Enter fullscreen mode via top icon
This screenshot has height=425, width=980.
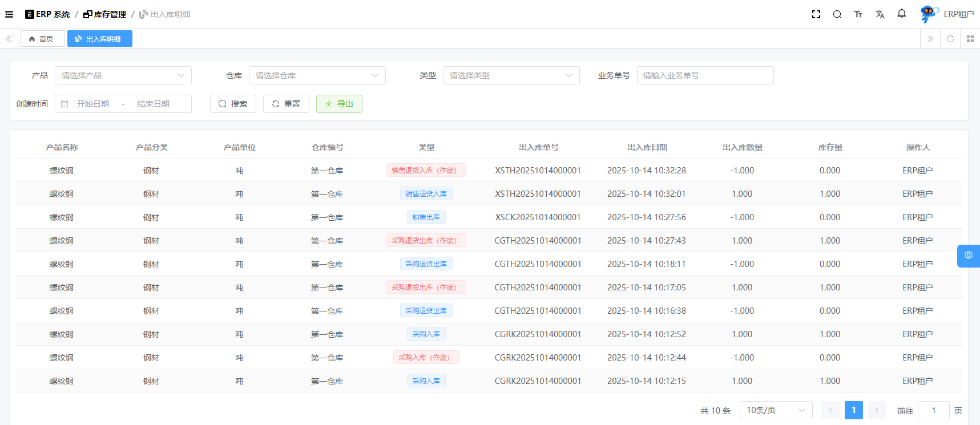coord(816,14)
